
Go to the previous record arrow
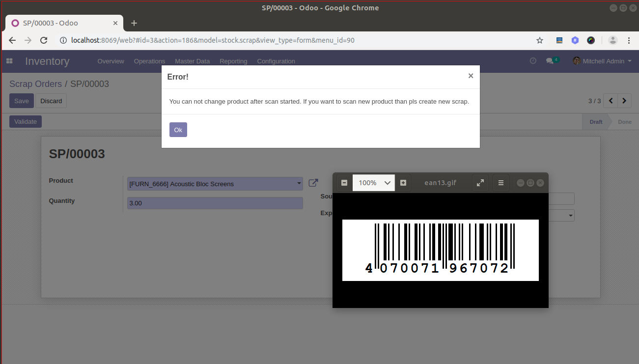tap(611, 101)
